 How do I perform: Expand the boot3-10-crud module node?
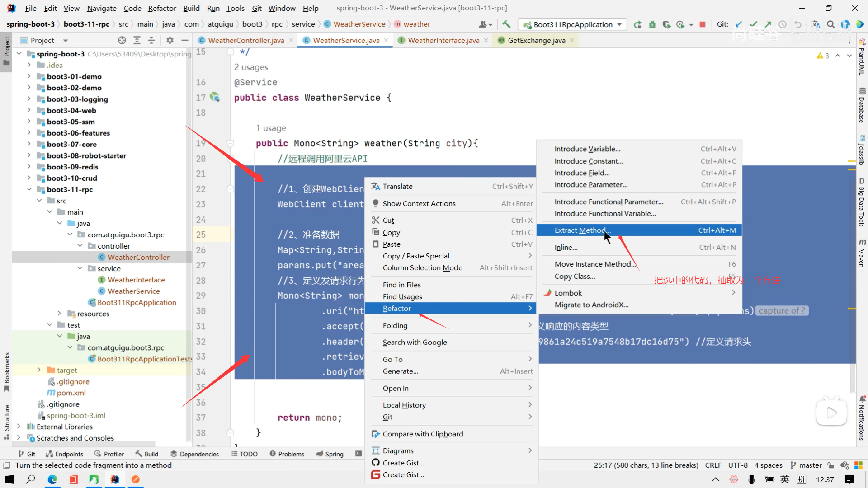29,178
